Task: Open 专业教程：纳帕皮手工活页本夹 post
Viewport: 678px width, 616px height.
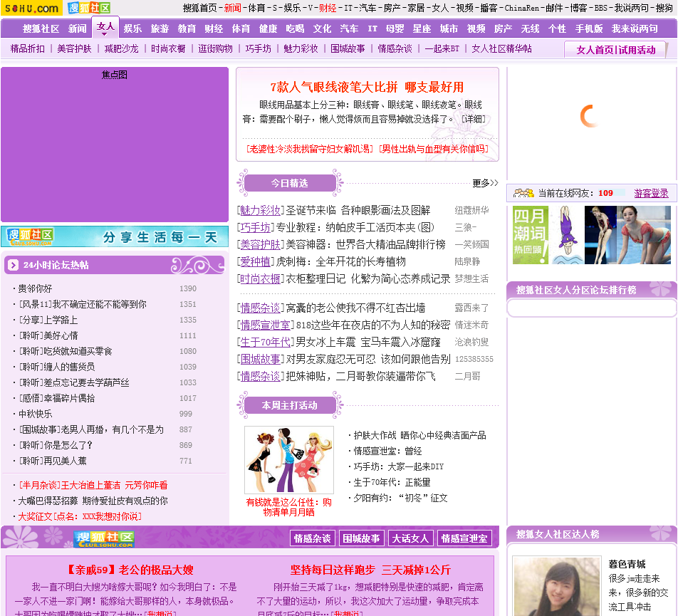Action: [355, 227]
